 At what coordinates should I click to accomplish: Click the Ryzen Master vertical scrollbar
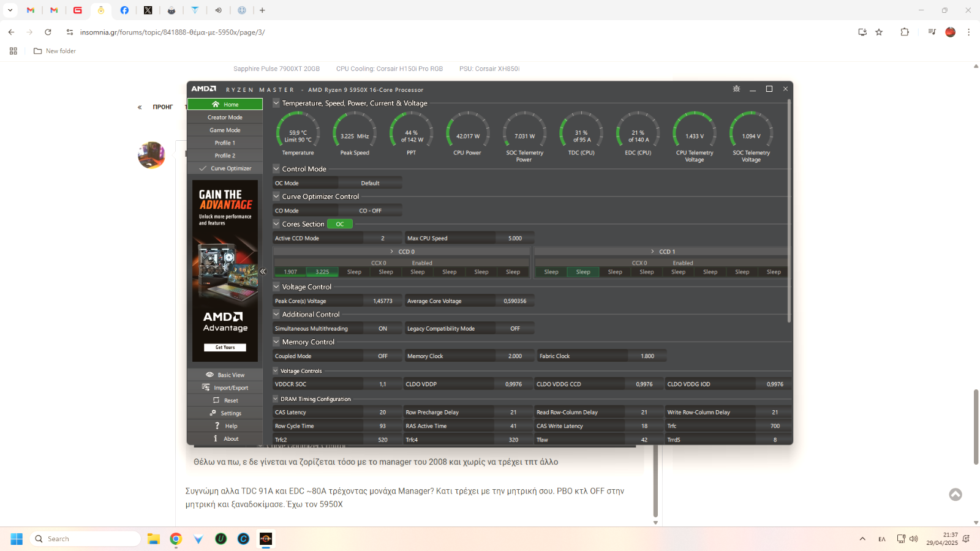pos(789,211)
